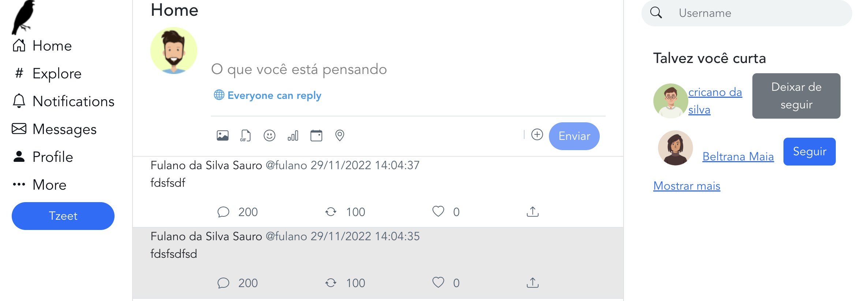868x301 pixels.
Task: Open the emoji picker in the composer
Action: (269, 135)
